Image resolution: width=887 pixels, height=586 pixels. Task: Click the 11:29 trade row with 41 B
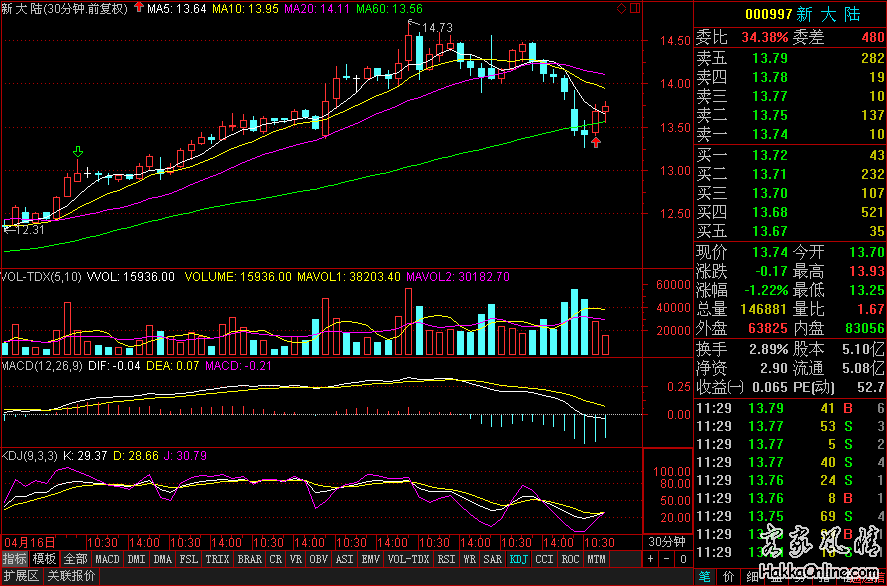point(790,408)
